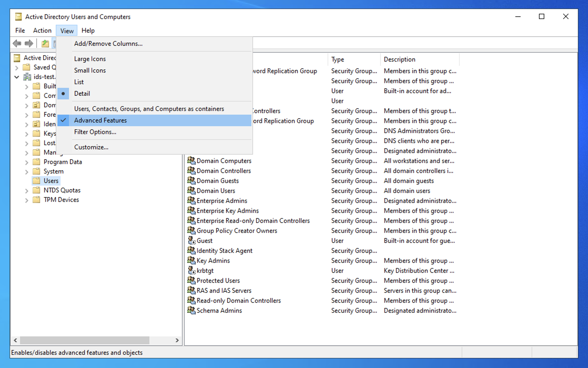The image size is (588, 368).
Task: Click the Group Policy Creator Owners icon
Action: [191, 230]
